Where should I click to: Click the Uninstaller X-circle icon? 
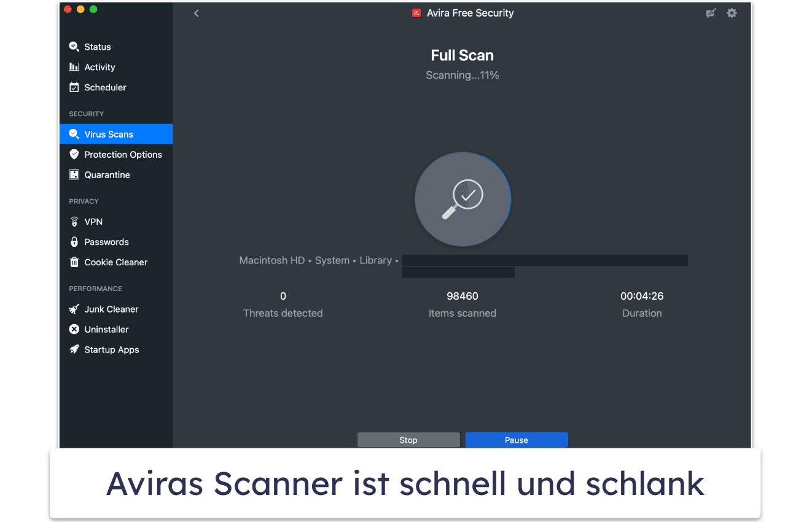pos(74,329)
